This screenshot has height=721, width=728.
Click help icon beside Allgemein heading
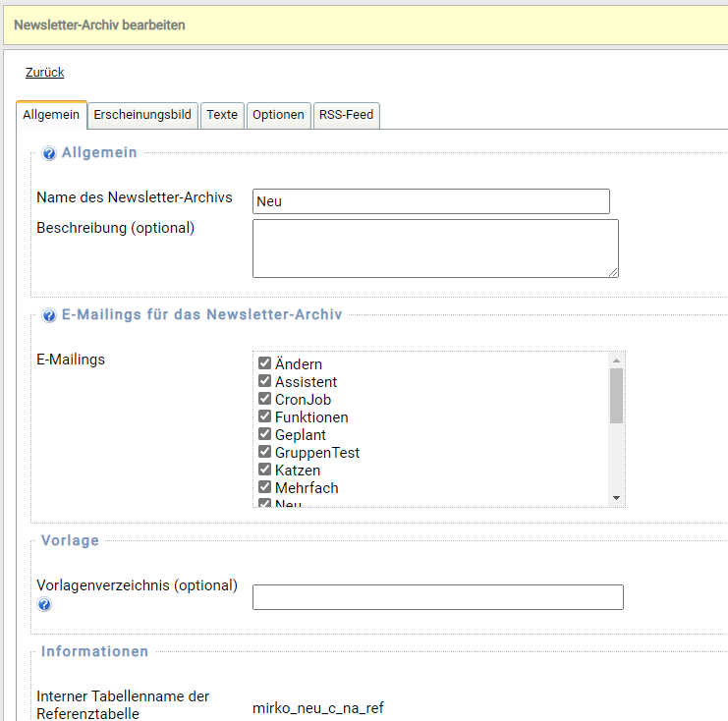[x=49, y=154]
